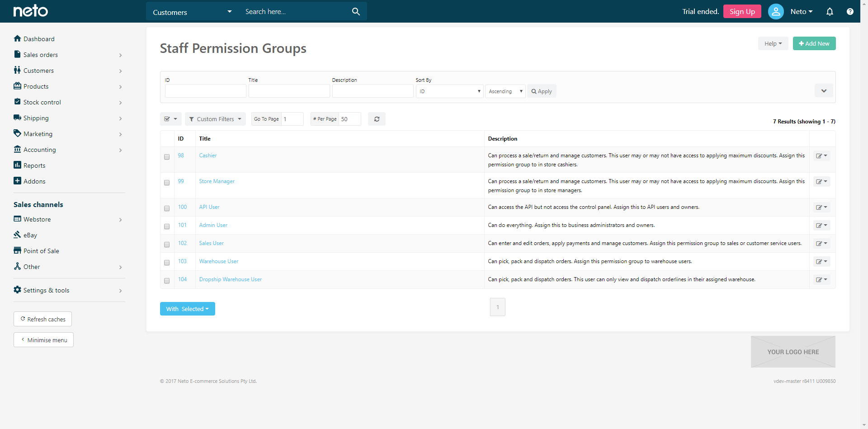Click pagination page 1
This screenshot has height=429, width=868.
coord(497,307)
